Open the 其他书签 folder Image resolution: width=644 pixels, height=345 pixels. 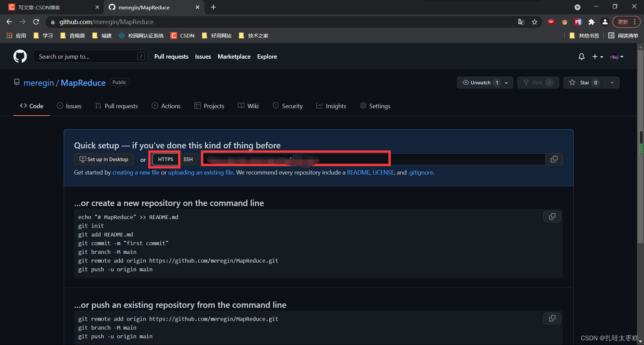pyautogui.click(x=584, y=36)
